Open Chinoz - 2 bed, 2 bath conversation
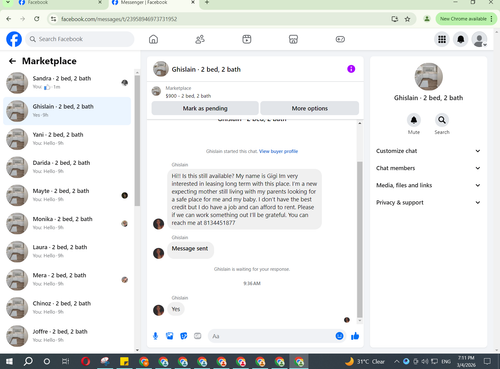Screen dimensions: 500x369 point(67,308)
